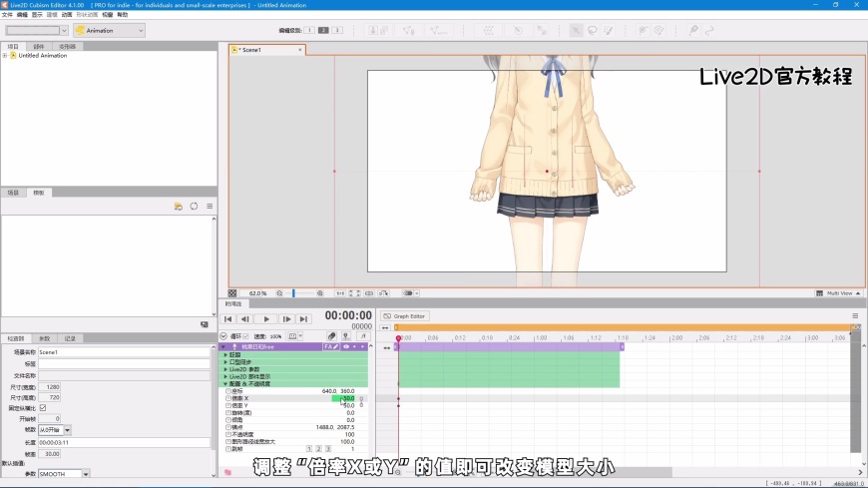Screen dimensions: 868x488
Task: Expand the Live2D 参数 track group
Action: [225, 369]
